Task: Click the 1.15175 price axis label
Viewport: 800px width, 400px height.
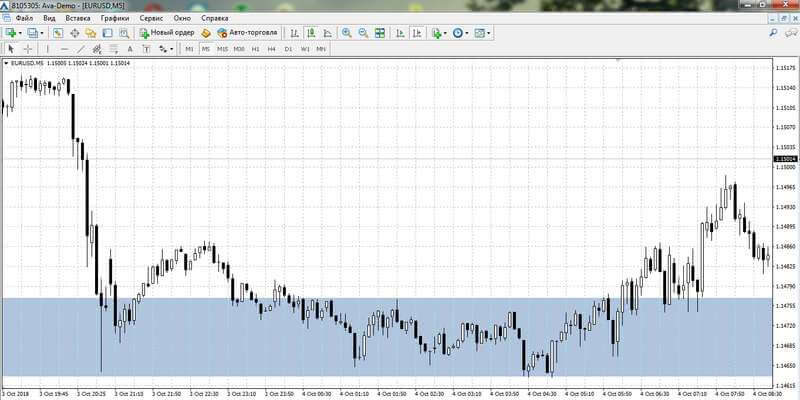Action: coord(786,68)
